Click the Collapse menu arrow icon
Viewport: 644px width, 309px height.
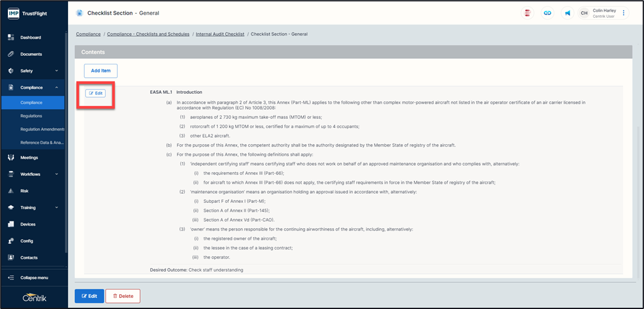point(11,278)
